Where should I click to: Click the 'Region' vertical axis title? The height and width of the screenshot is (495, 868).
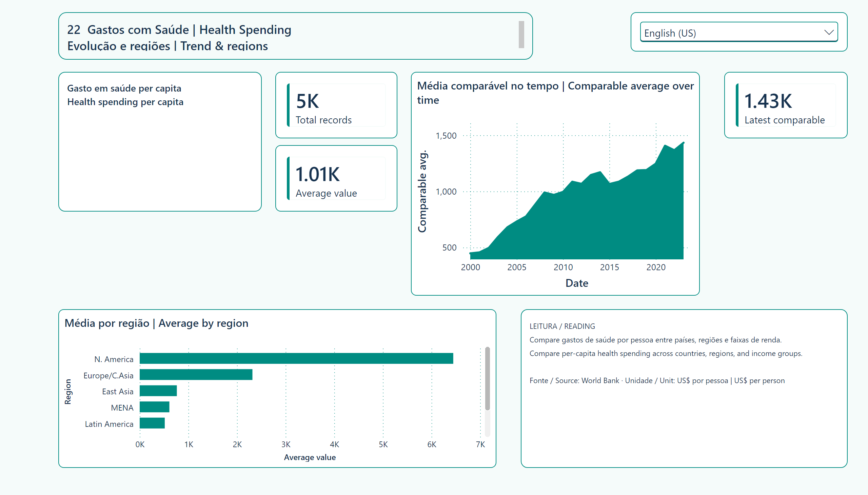pyautogui.click(x=68, y=392)
